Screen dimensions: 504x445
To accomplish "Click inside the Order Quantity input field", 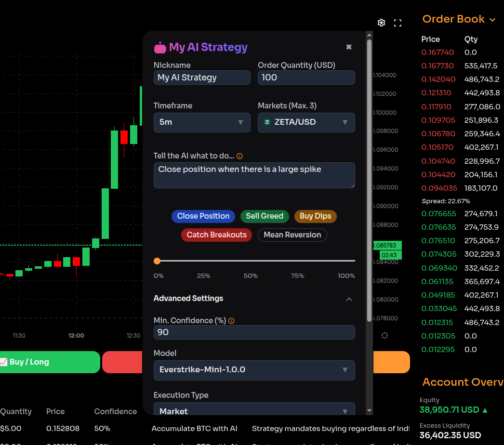I will 306,78.
